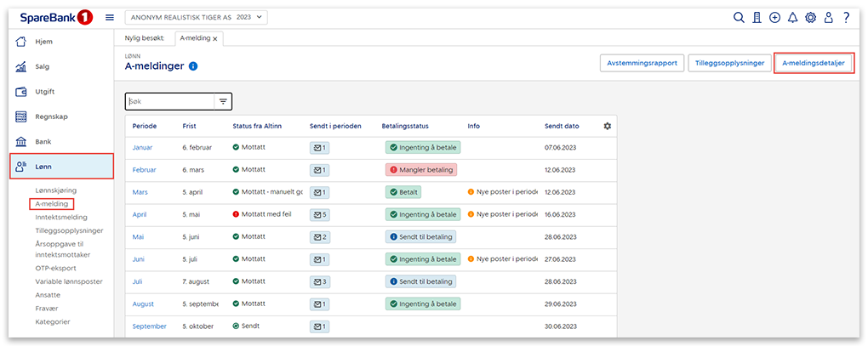Open table column settings gear
Screen dimensions: 868x346
pyautogui.click(x=607, y=126)
